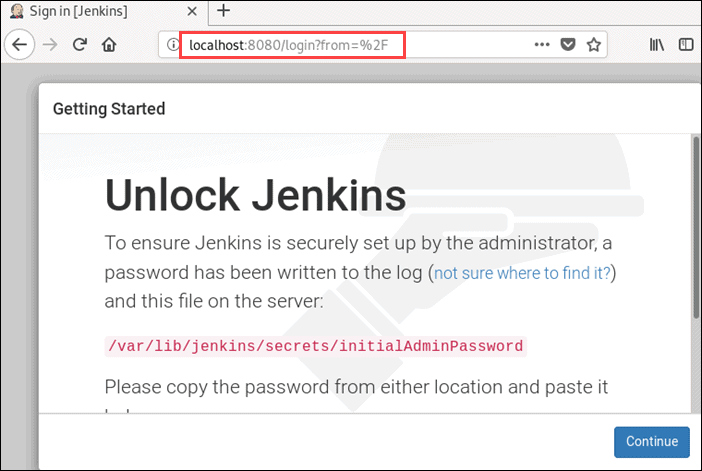The height and width of the screenshot is (471, 702).
Task: Open the Library icon in the toolbar
Action: (657, 44)
